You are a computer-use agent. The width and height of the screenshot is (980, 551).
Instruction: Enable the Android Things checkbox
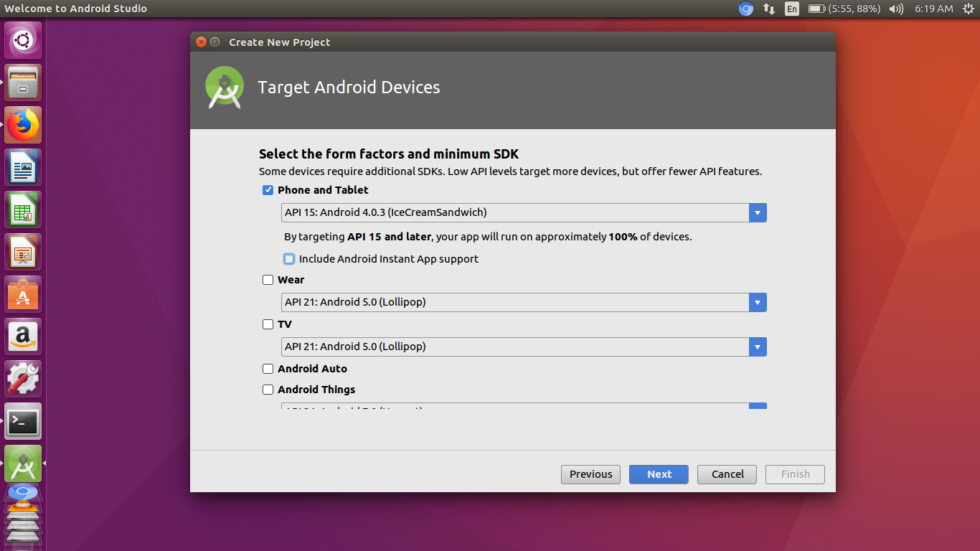[x=268, y=390]
